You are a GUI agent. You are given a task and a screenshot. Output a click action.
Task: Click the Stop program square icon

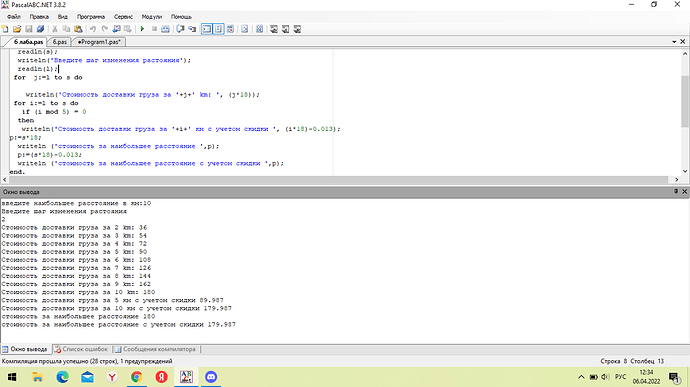coord(154,29)
